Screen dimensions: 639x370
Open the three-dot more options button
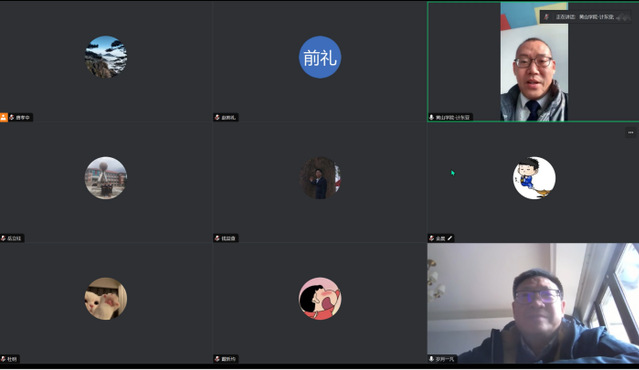(630, 132)
